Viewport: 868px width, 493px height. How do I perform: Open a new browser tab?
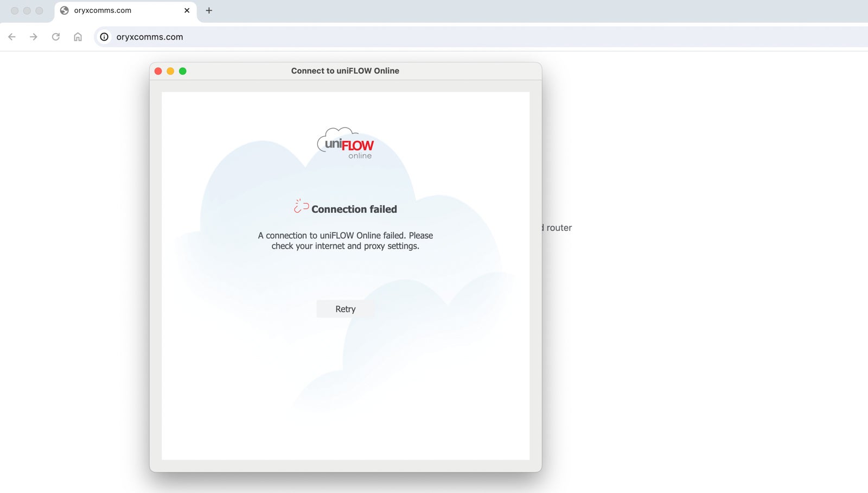pyautogui.click(x=209, y=10)
